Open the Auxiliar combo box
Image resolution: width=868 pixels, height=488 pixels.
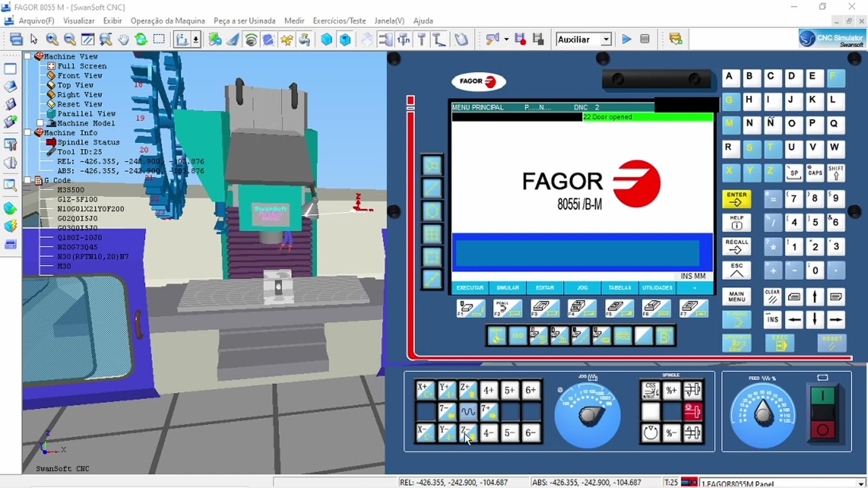point(584,39)
